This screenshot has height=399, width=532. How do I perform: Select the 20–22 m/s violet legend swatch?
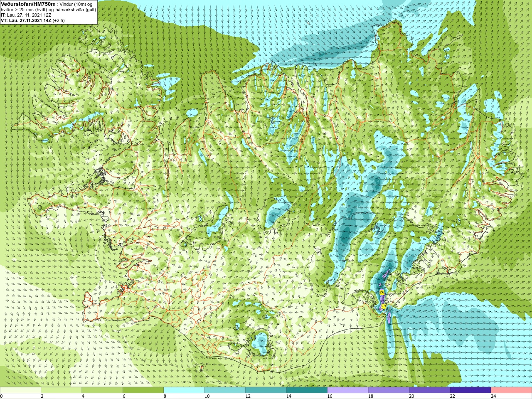click(x=429, y=390)
